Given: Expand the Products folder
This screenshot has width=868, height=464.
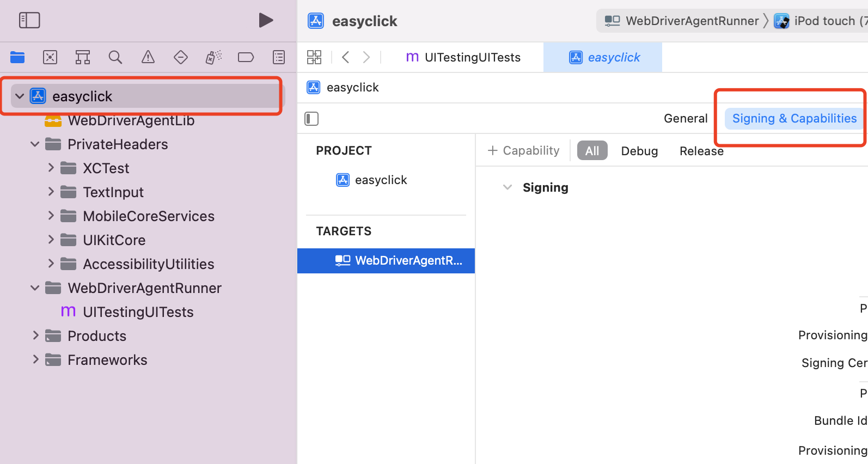Looking at the screenshot, I should pyautogui.click(x=35, y=335).
